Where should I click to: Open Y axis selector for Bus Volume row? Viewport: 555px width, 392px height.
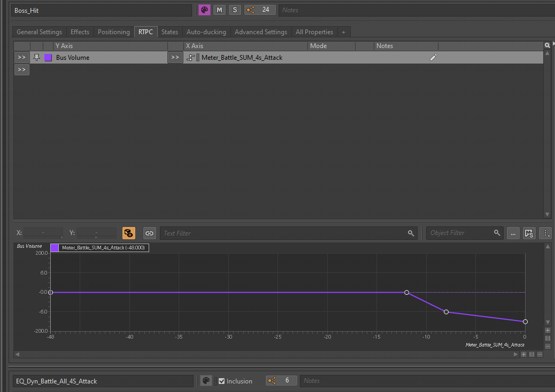[21, 57]
